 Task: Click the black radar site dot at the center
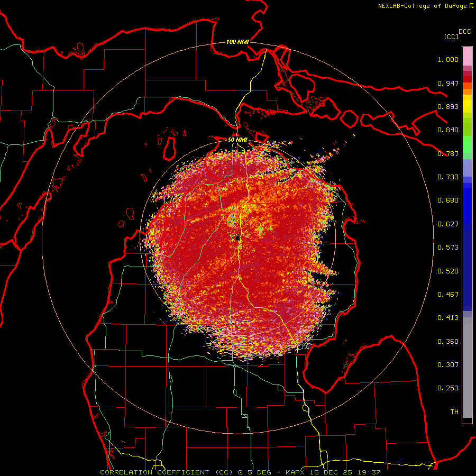click(x=238, y=238)
